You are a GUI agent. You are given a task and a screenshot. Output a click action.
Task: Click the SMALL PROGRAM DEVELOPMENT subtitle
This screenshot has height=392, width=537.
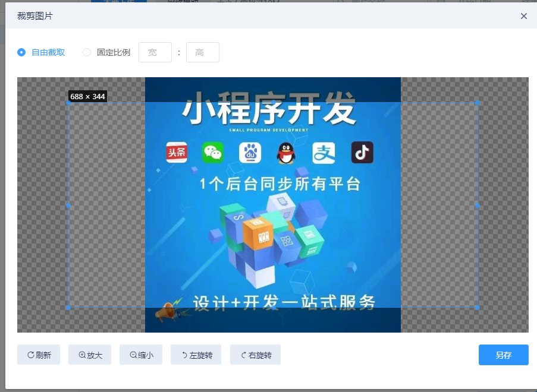point(269,130)
